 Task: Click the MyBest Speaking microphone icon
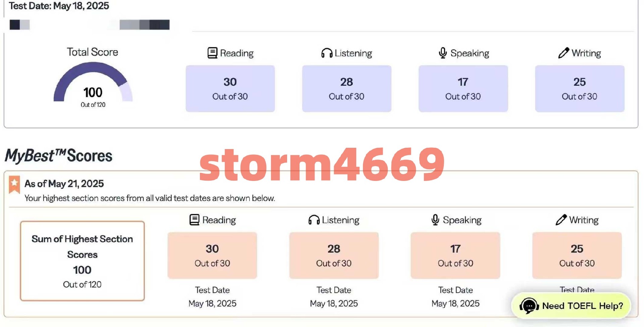pos(435,220)
